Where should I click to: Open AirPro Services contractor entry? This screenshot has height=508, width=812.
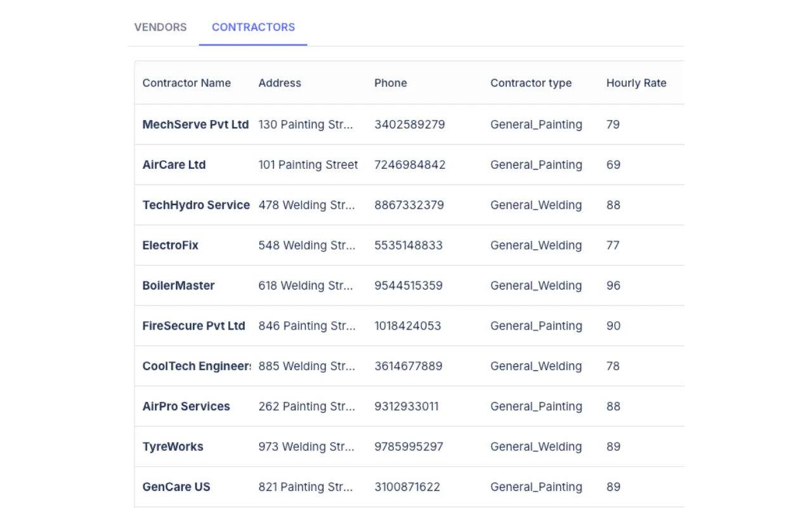pos(187,406)
